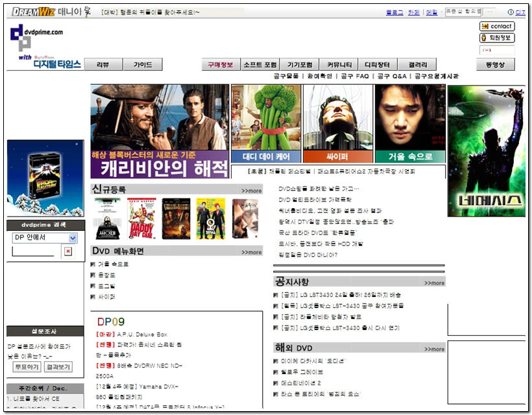532x415 pixels.
Task: Select the 구매정보 tab
Action: pyautogui.click(x=221, y=64)
